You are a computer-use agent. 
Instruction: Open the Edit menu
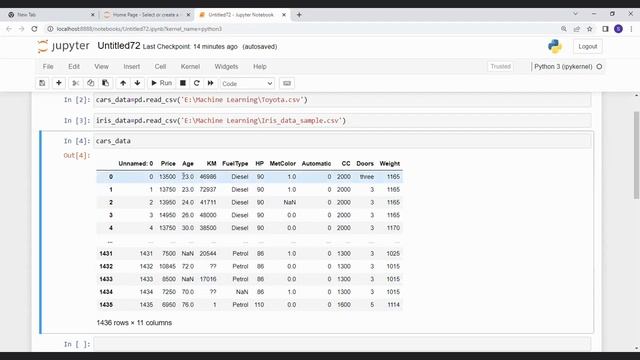[x=74, y=67]
